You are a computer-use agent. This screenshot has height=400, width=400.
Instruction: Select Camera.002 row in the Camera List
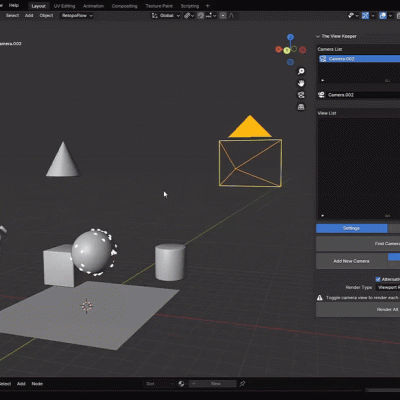click(x=359, y=59)
